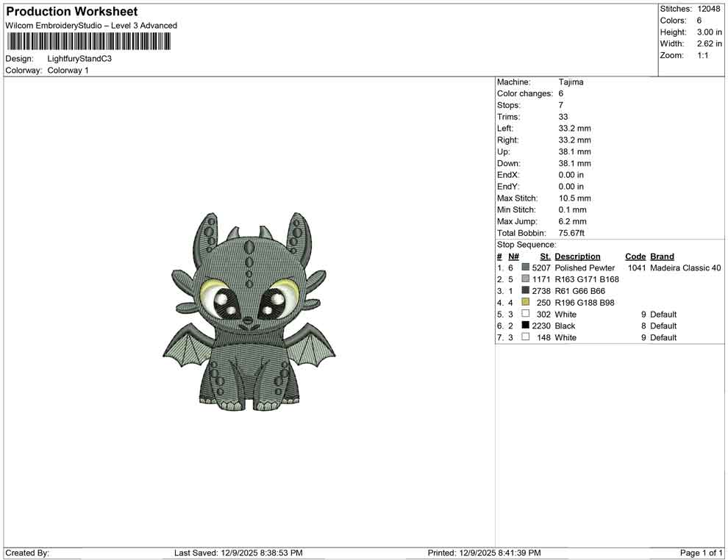
Task: Click the 'Brand' column header
Action: pos(662,256)
